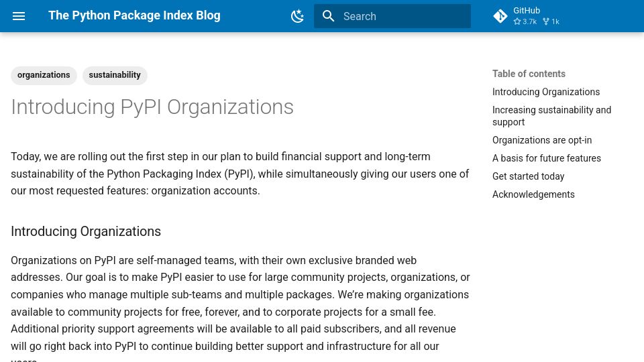Image resolution: width=644 pixels, height=362 pixels.
Task: Jump to Introducing Organizations in contents
Action: [x=546, y=92]
